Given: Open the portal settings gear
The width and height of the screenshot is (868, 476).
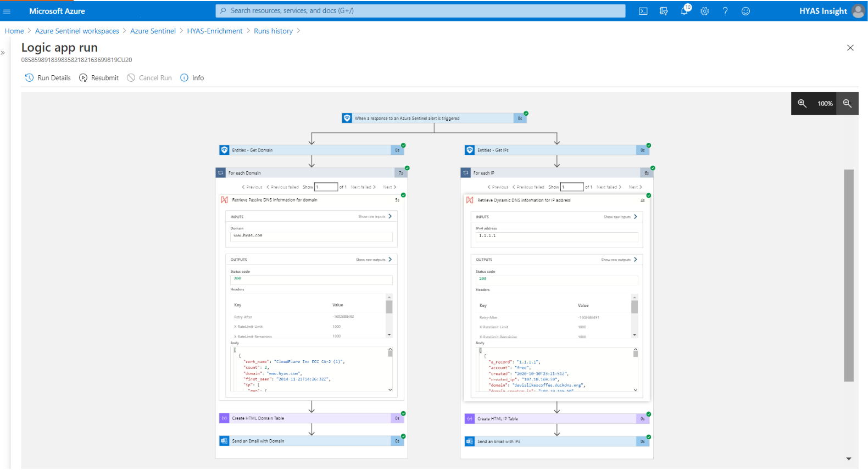Looking at the screenshot, I should pyautogui.click(x=705, y=11).
